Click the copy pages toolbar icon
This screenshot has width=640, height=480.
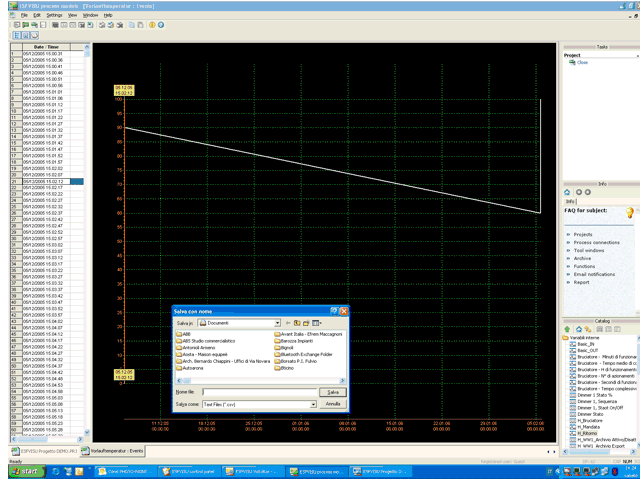(x=132, y=25)
